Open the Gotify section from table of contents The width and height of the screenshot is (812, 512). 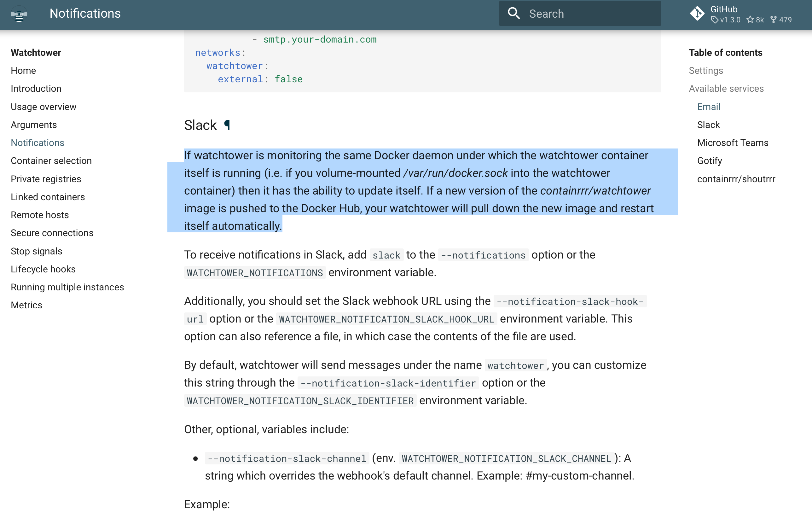pos(710,161)
